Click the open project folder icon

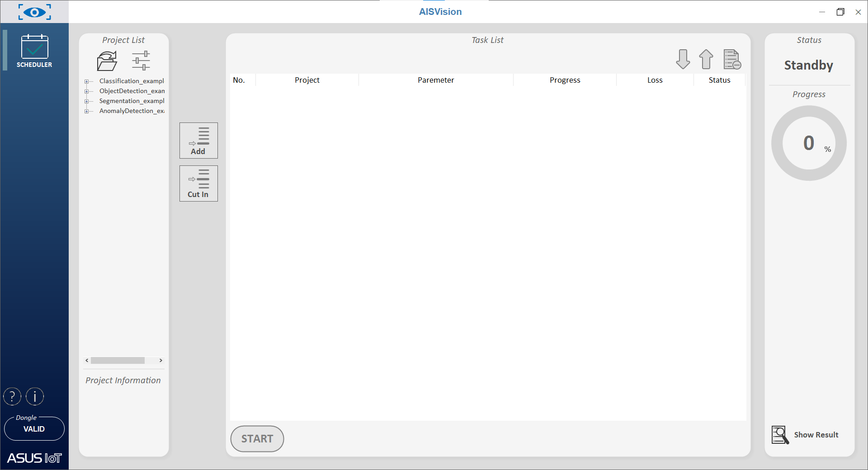[107, 61]
